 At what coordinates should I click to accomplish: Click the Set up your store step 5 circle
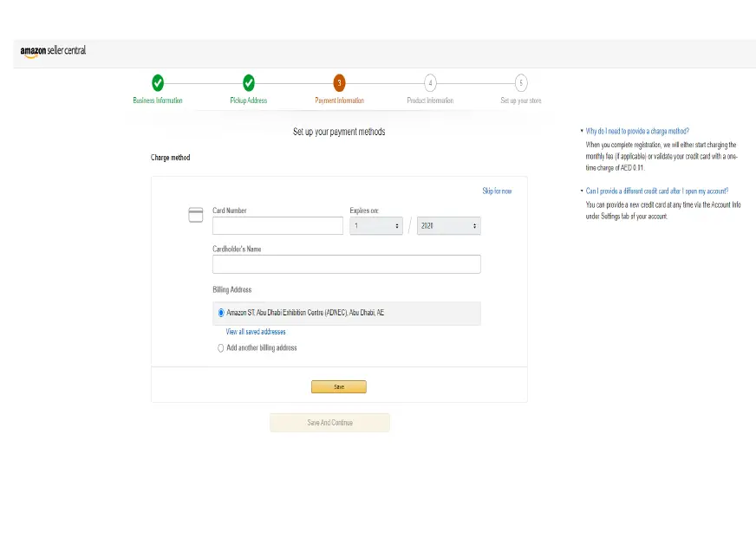520,82
